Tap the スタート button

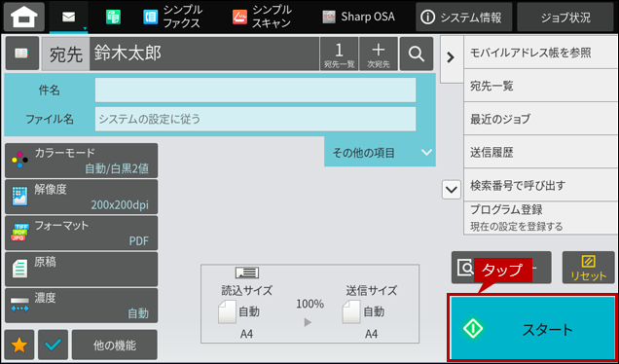point(532,328)
